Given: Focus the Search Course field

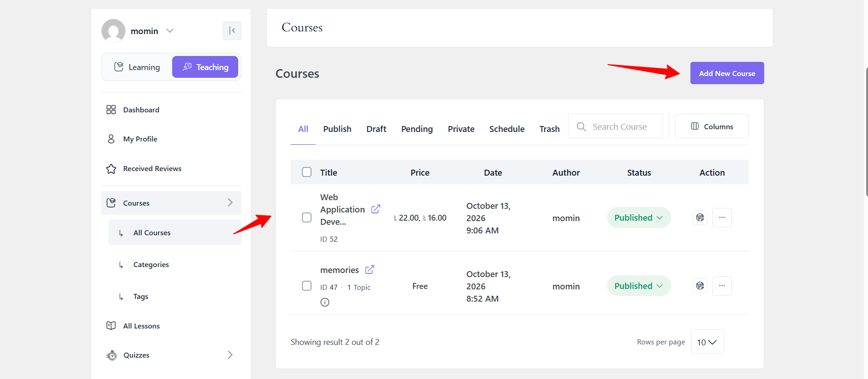Looking at the screenshot, I should 615,126.
